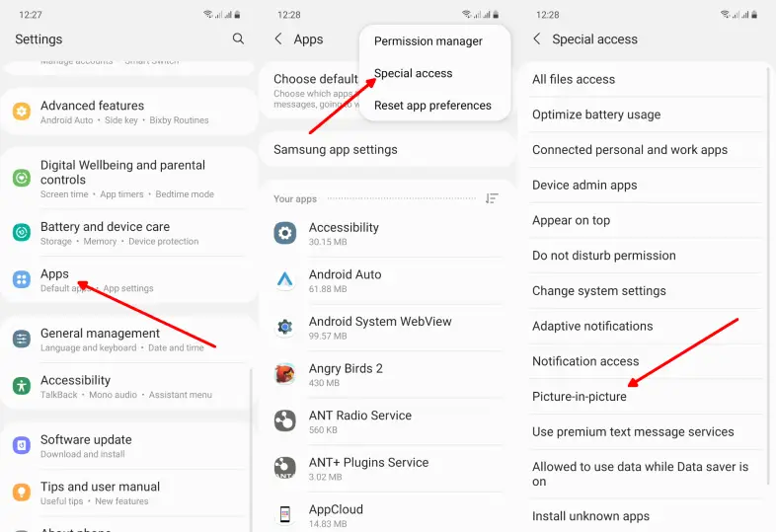Tap Android Auto app icon
The height and width of the screenshot is (532, 776).
click(285, 279)
